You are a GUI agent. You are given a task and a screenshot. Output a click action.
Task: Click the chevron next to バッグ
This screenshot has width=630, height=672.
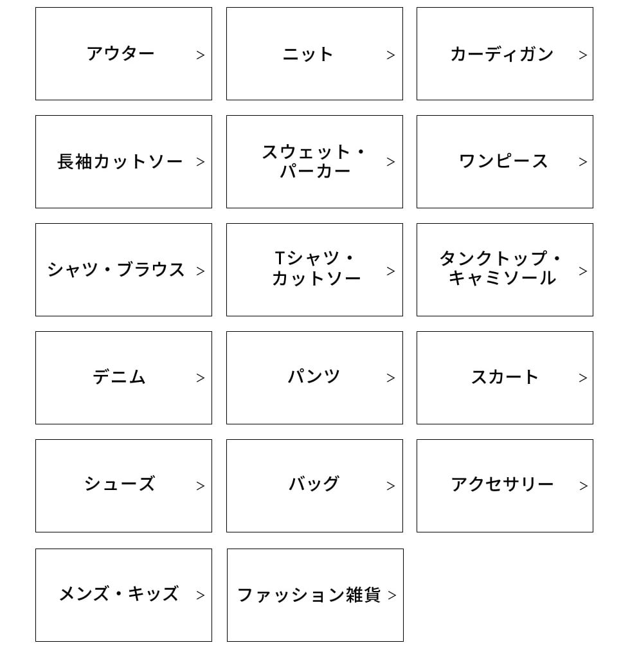(x=391, y=486)
